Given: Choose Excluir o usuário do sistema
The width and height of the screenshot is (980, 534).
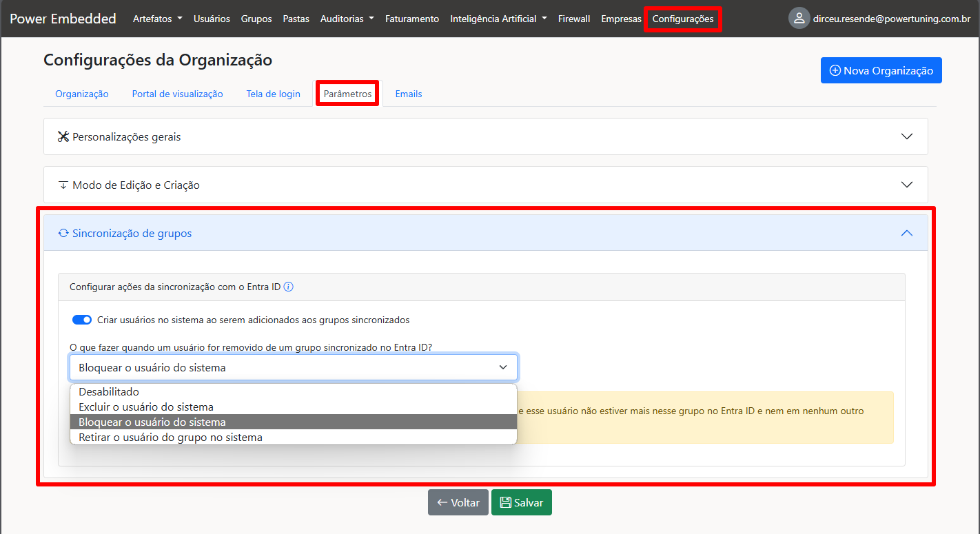Looking at the screenshot, I should (x=146, y=407).
